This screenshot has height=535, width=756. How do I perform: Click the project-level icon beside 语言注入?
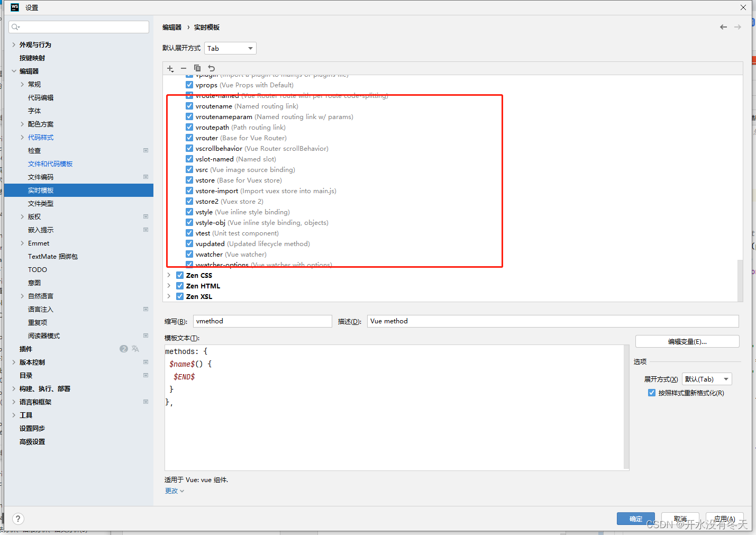coord(145,309)
